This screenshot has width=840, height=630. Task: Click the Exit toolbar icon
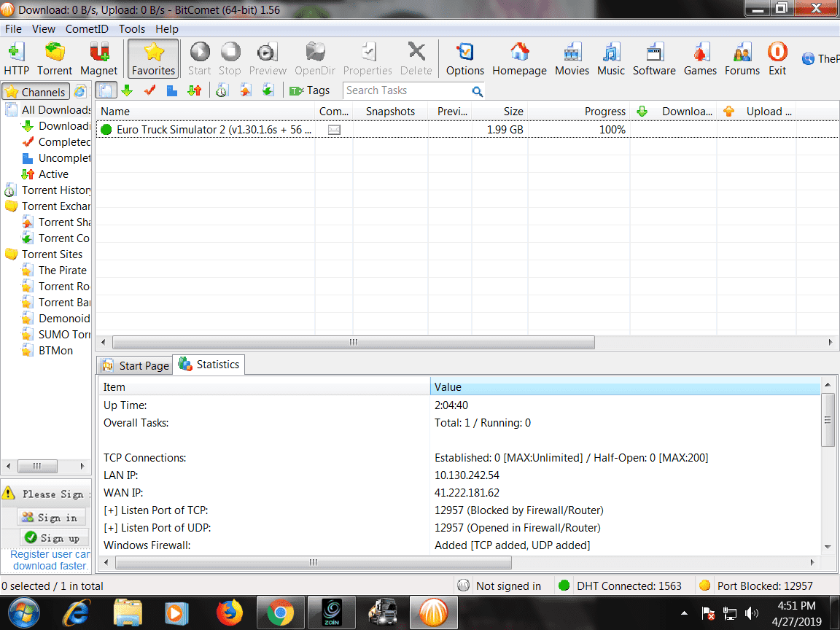[777, 58]
